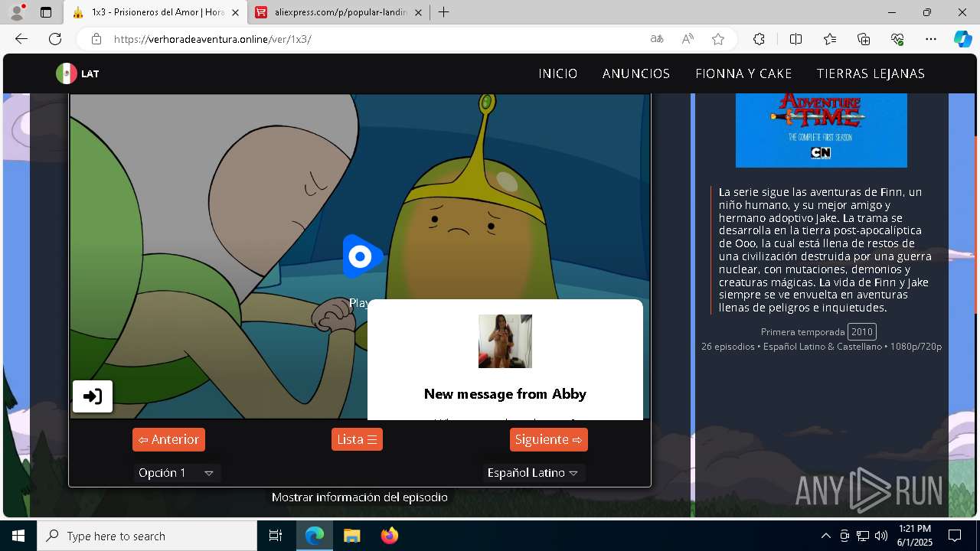Viewport: 980px width, 551px height.
Task: Click the address bar URL
Action: 212,39
